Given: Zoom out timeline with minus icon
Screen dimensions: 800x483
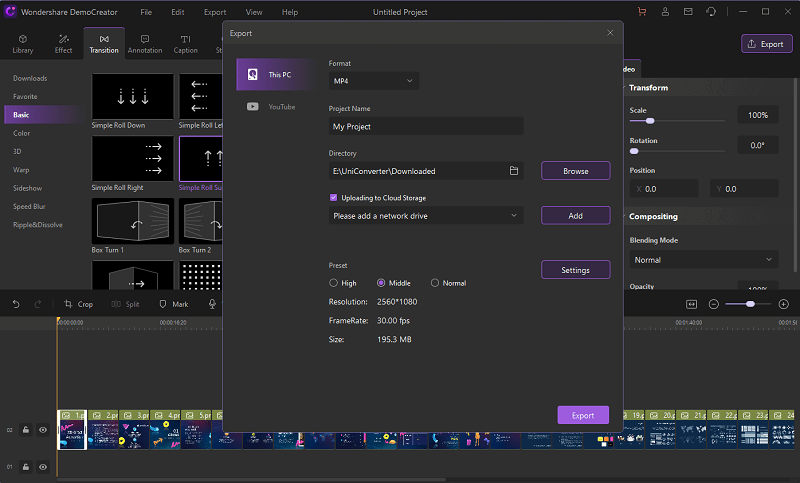Looking at the screenshot, I should [x=714, y=304].
